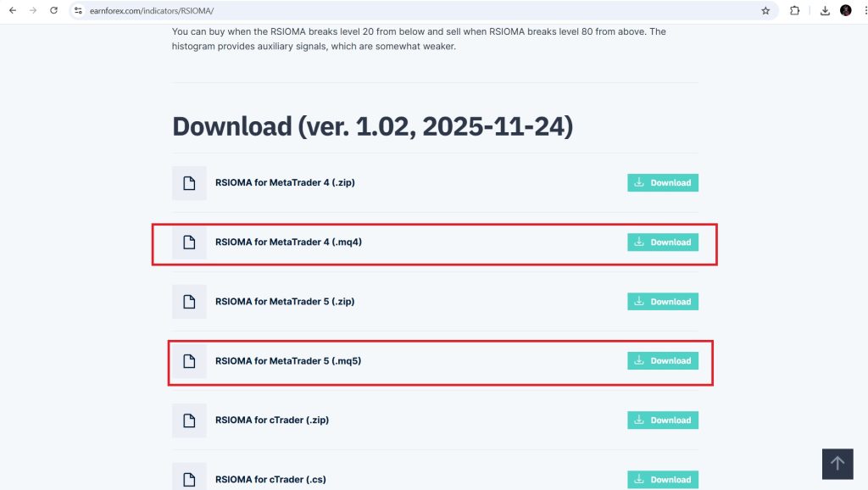
Task: Download RSIOMA for cTrader zip
Action: click(663, 420)
